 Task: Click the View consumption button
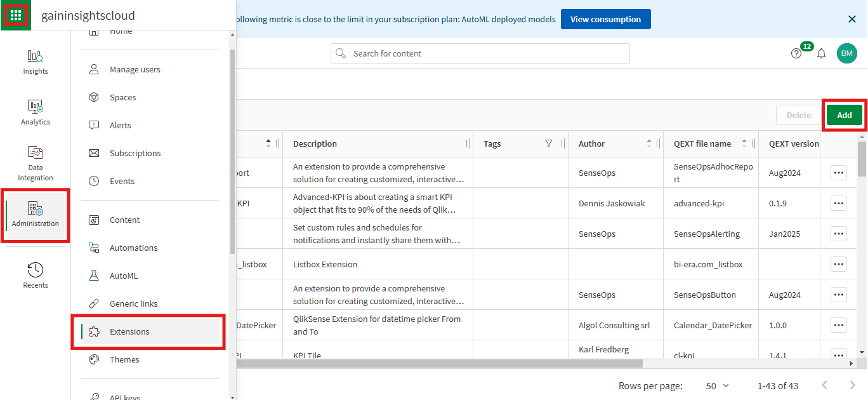click(605, 19)
